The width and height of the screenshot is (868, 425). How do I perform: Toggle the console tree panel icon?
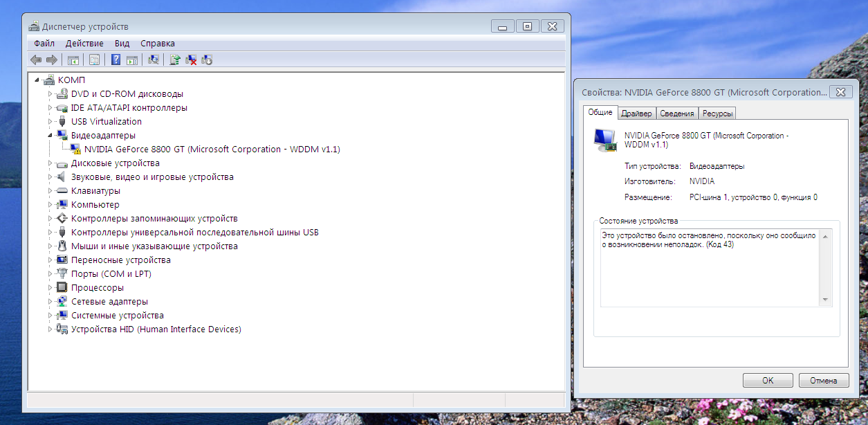coord(73,60)
